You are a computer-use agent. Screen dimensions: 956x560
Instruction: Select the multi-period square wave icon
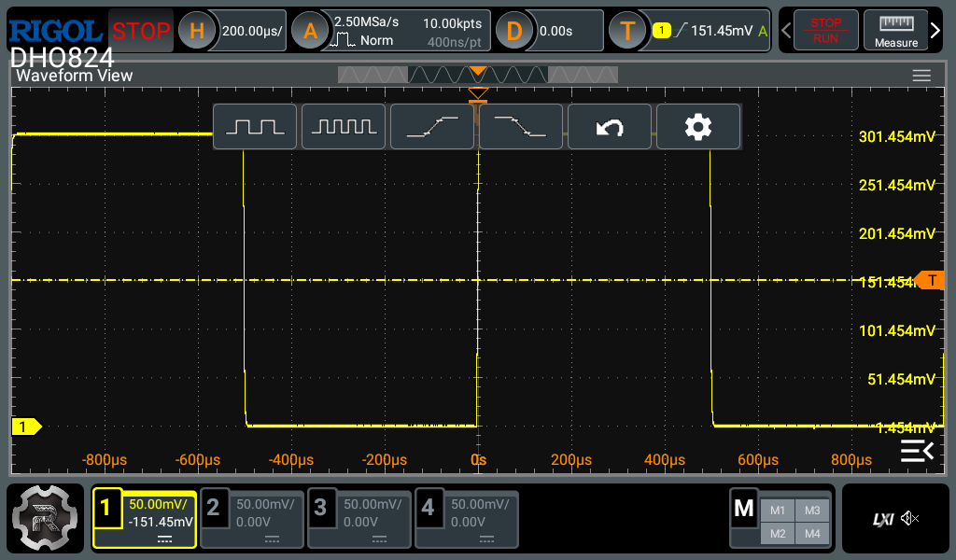344,127
